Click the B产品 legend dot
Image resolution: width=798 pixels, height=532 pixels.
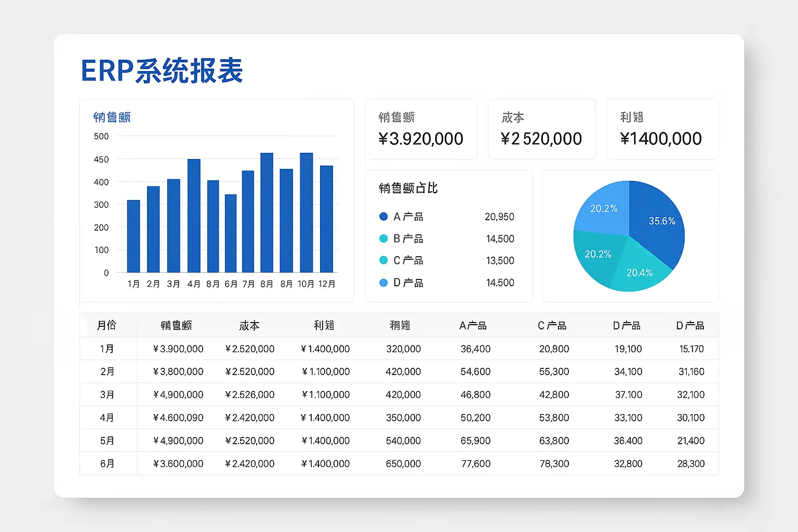pyautogui.click(x=383, y=238)
